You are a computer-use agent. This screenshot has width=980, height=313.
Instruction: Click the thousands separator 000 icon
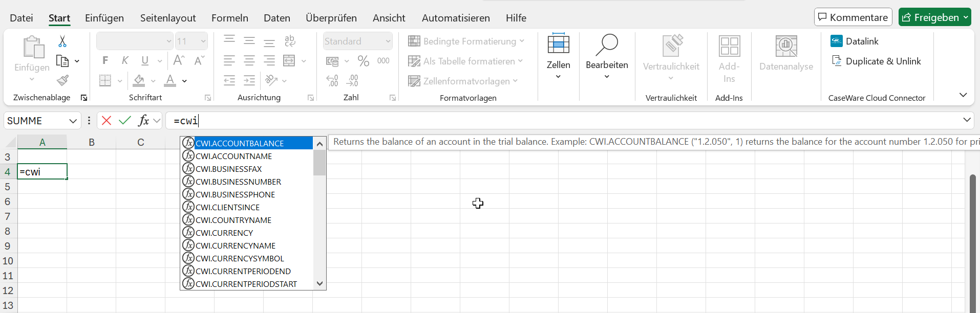(384, 61)
